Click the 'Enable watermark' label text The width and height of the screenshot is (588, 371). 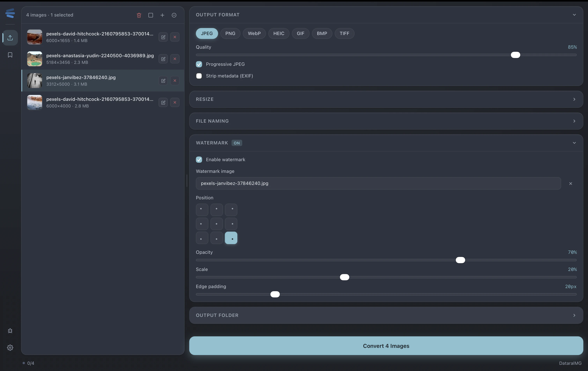(x=225, y=160)
